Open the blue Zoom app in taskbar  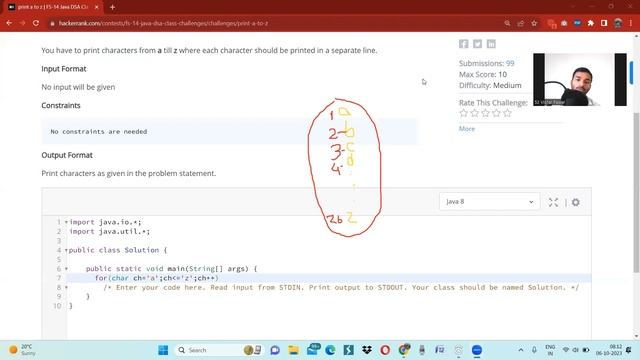(477, 350)
